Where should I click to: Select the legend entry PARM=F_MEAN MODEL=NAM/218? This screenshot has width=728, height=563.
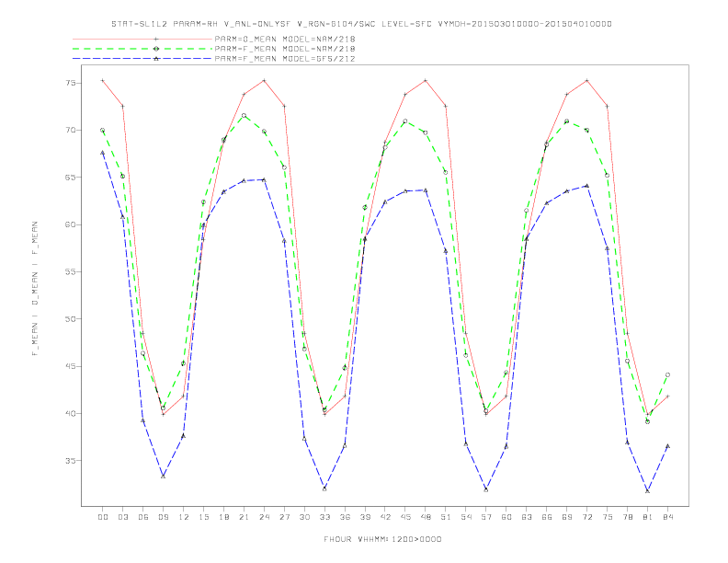tap(285, 49)
